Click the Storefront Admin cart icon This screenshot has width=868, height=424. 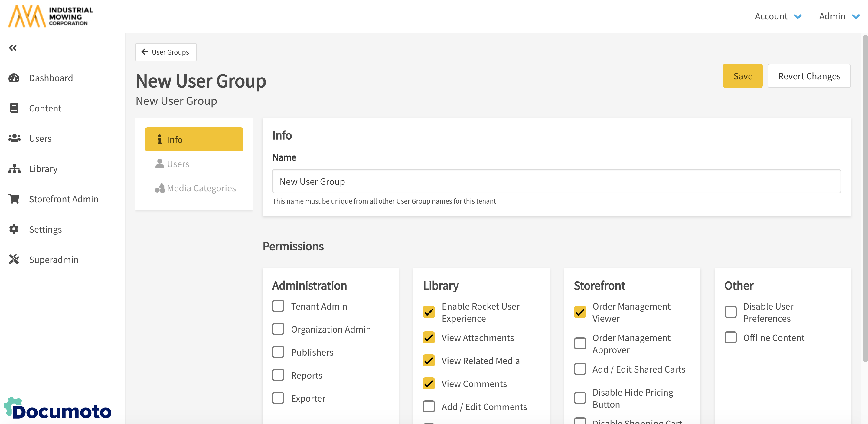[x=14, y=199]
